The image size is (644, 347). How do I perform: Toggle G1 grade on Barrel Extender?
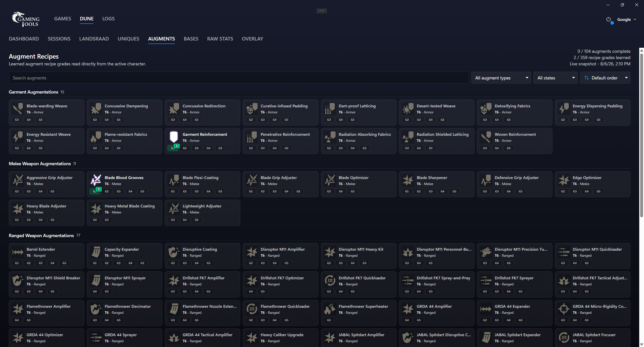17,263
